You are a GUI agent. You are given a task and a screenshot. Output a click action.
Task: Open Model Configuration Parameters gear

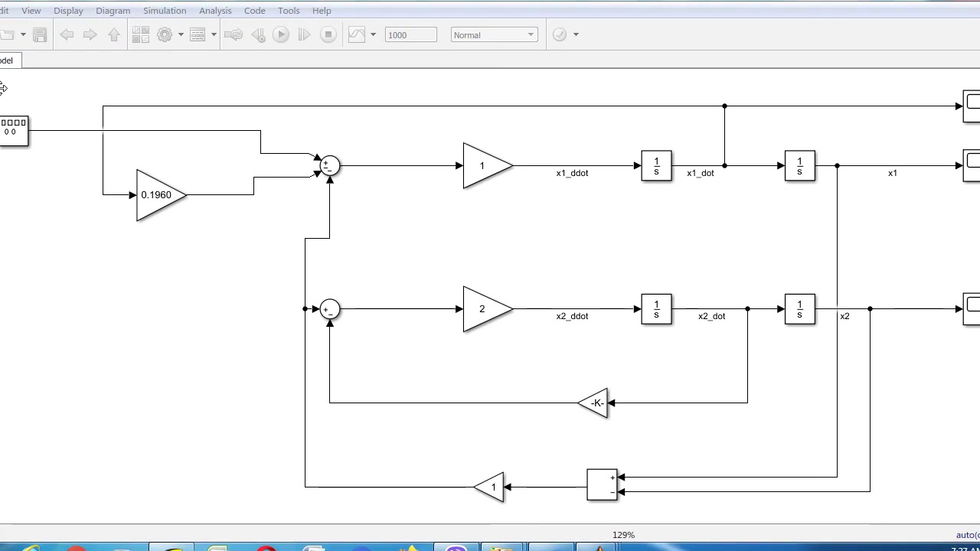coord(165,34)
